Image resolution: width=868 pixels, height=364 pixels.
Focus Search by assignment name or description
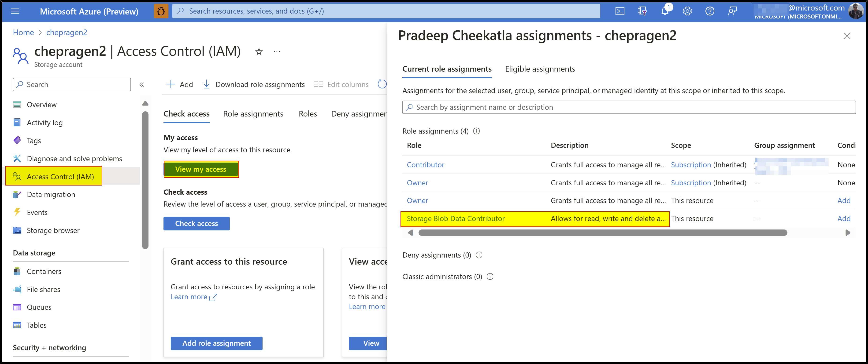click(629, 107)
